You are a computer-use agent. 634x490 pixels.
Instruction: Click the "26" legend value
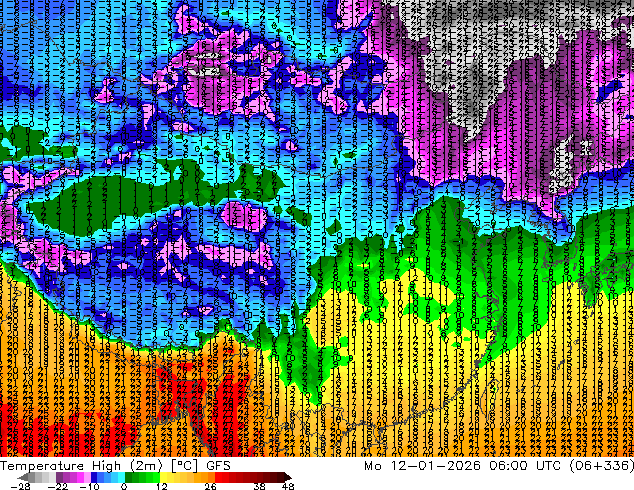pos(210,486)
